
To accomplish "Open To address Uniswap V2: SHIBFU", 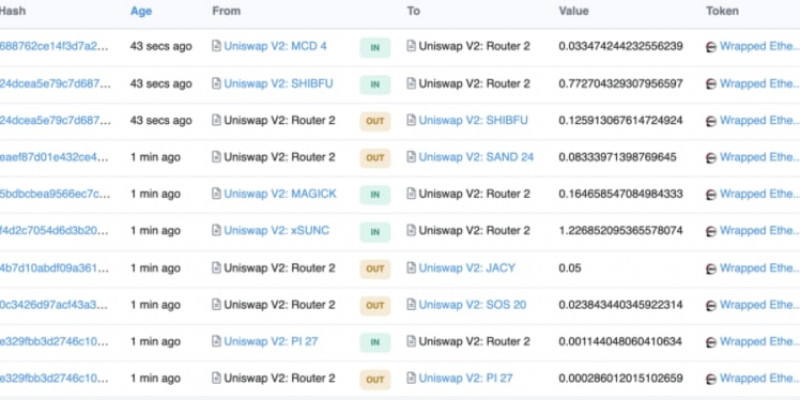I will click(473, 120).
